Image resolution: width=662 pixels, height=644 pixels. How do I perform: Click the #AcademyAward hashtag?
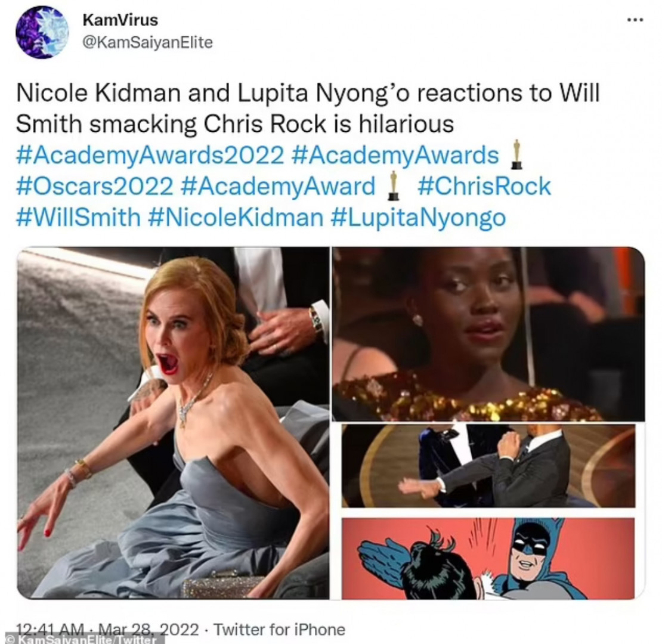(x=278, y=186)
